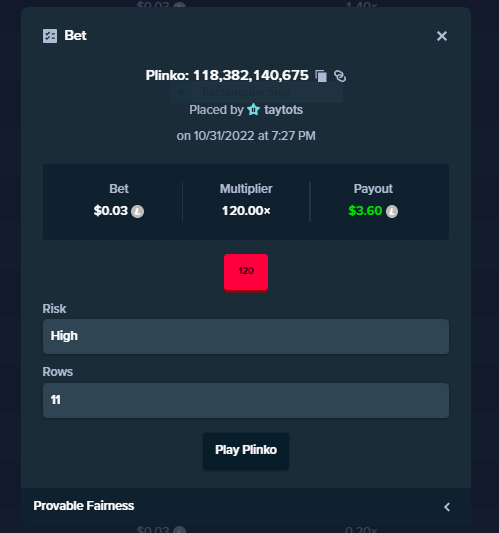Copy the Plinko bet ID
The width and height of the screenshot is (499, 533).
click(321, 76)
